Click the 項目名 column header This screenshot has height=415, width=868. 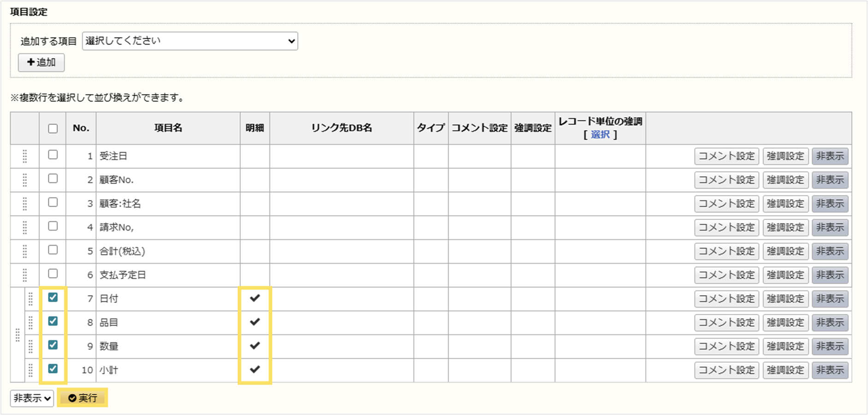pyautogui.click(x=168, y=128)
